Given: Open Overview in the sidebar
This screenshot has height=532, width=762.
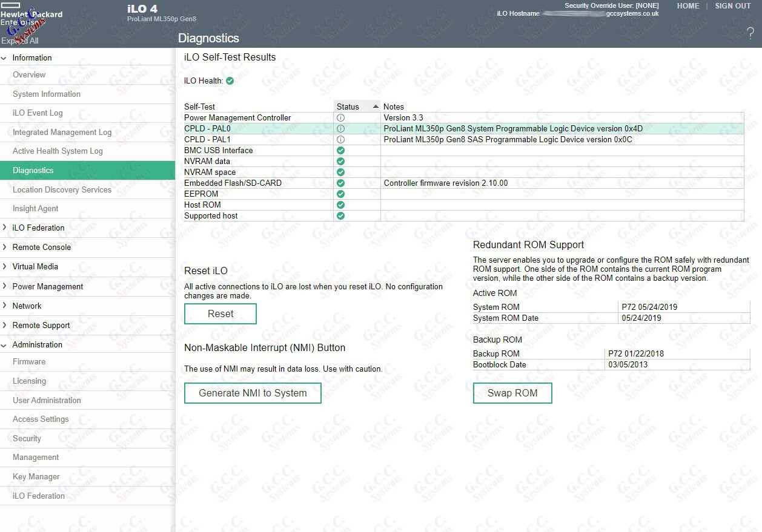Looking at the screenshot, I should [29, 75].
